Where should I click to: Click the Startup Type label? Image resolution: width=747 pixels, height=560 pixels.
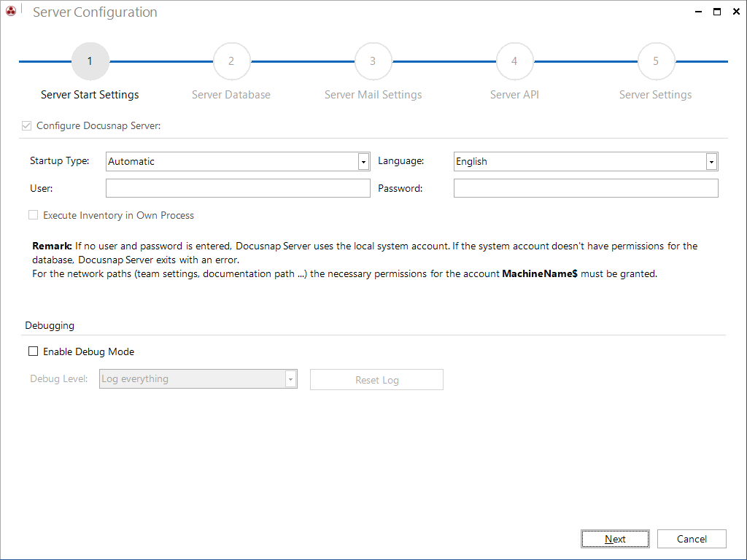pyautogui.click(x=60, y=161)
